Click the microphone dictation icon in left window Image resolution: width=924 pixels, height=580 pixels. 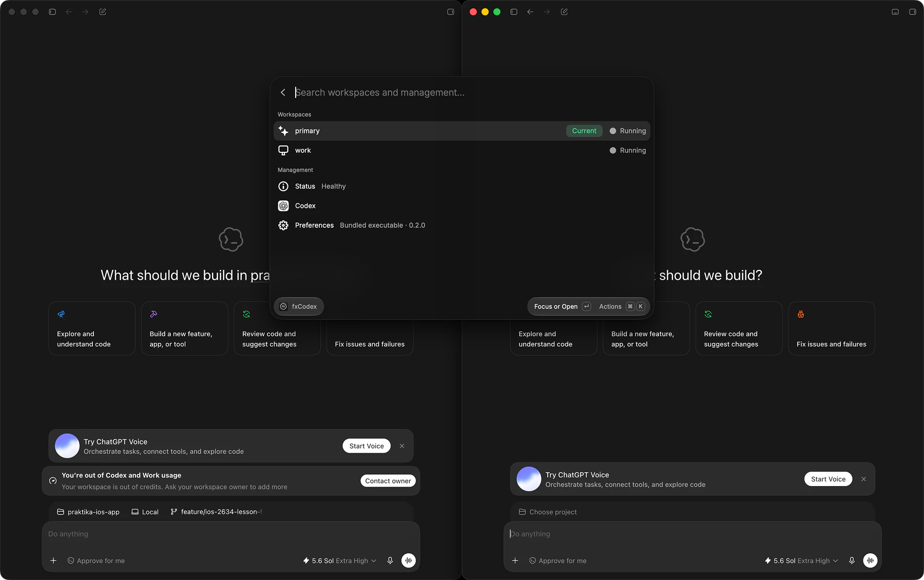(390, 560)
